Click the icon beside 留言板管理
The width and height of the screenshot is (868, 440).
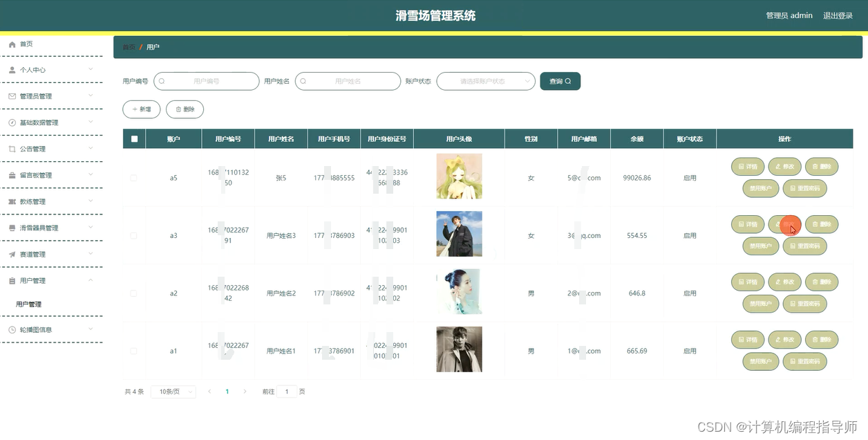(12, 175)
